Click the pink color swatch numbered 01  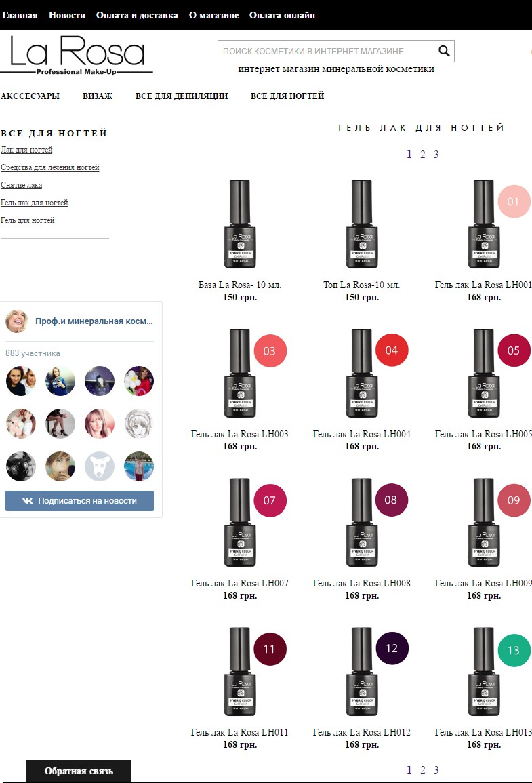click(514, 201)
